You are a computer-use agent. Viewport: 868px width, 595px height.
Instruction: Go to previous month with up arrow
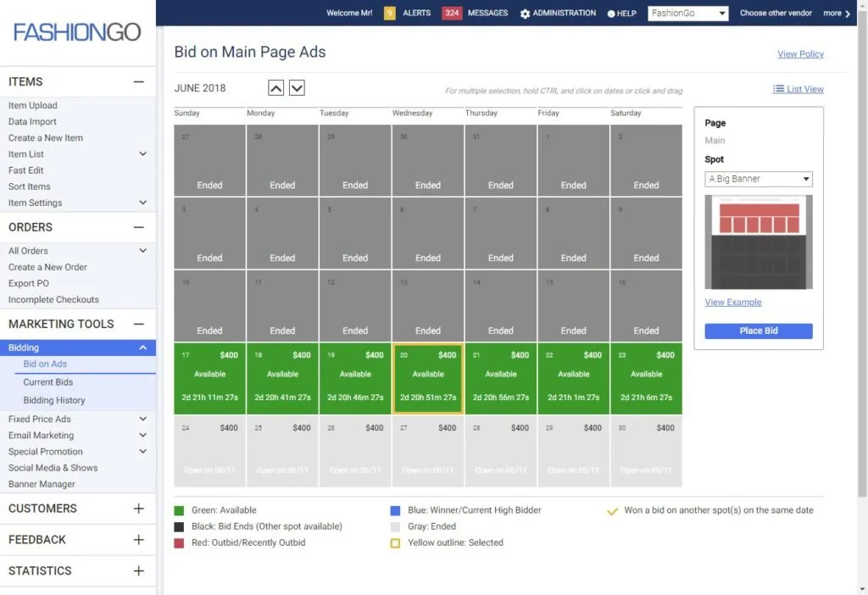point(275,87)
